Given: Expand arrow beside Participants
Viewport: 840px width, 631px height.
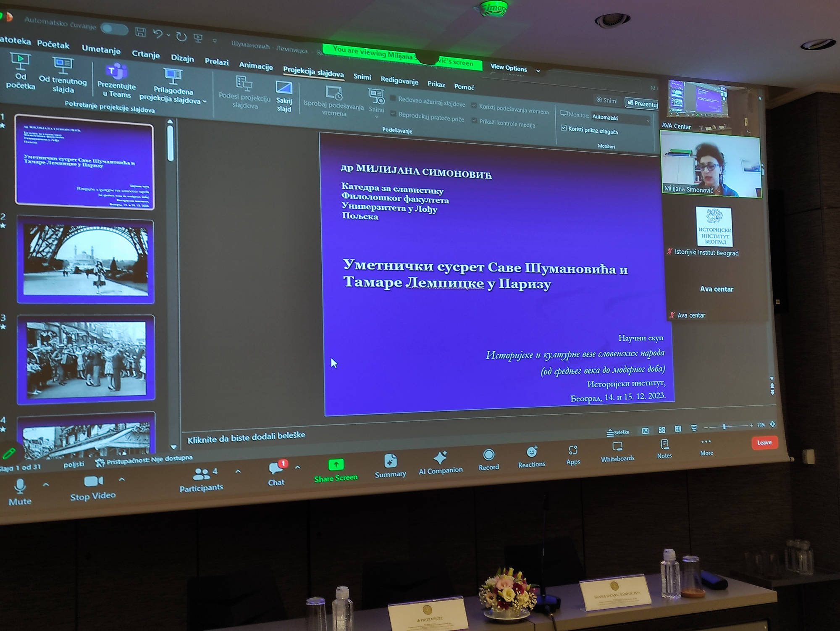Looking at the screenshot, I should coord(238,471).
